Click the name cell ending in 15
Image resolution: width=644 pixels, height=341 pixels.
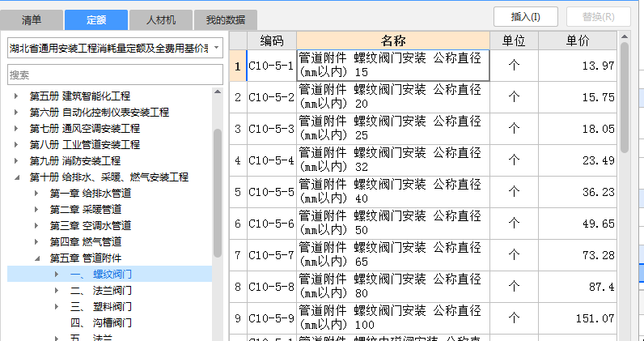(393, 66)
